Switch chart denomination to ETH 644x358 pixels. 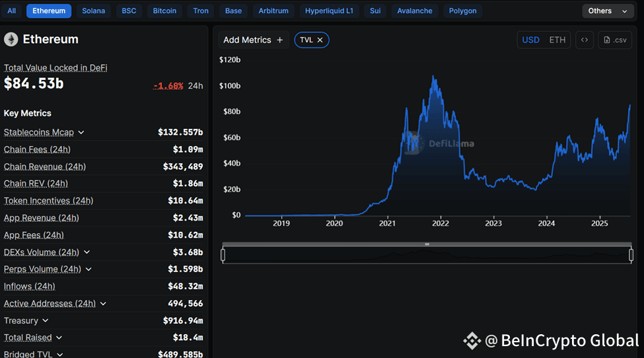(557, 40)
